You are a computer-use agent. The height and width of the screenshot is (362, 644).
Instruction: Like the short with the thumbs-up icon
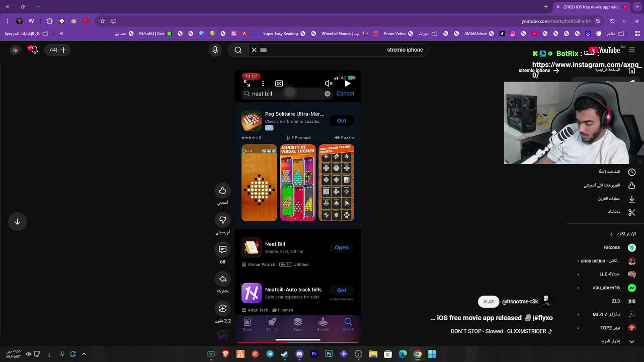[x=222, y=190]
